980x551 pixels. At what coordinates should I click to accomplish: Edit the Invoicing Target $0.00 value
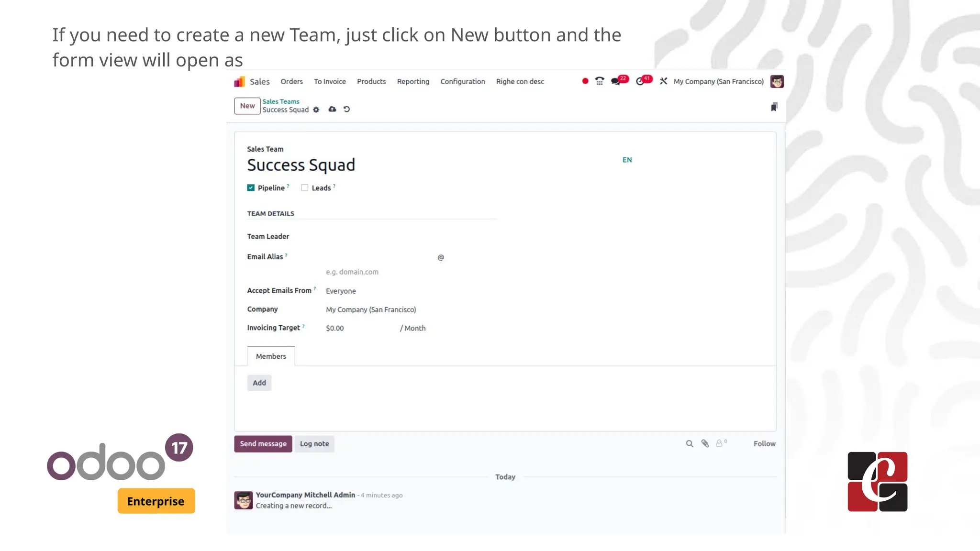click(360, 328)
